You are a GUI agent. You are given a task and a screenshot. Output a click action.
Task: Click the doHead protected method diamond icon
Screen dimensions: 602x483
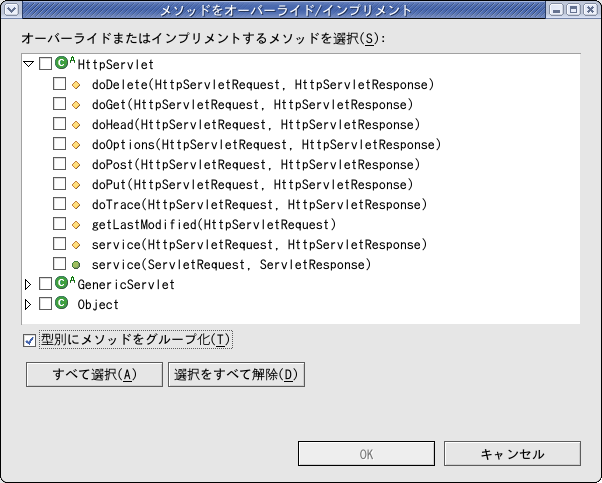click(76, 124)
